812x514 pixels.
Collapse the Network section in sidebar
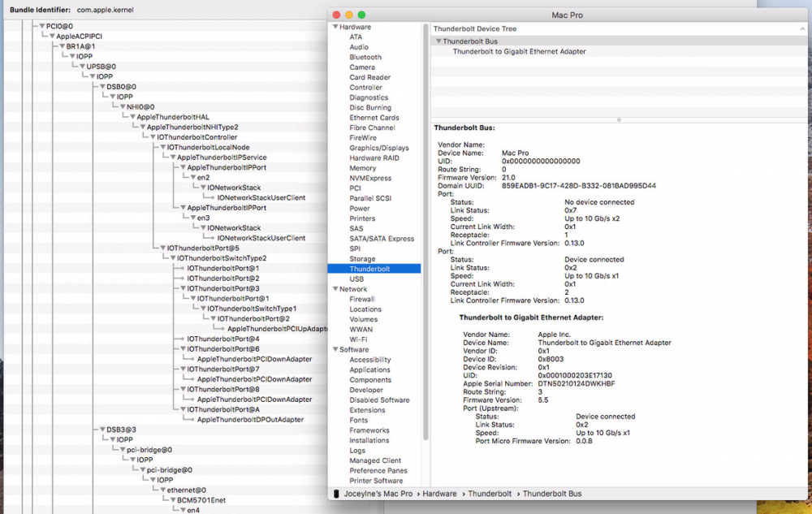335,289
